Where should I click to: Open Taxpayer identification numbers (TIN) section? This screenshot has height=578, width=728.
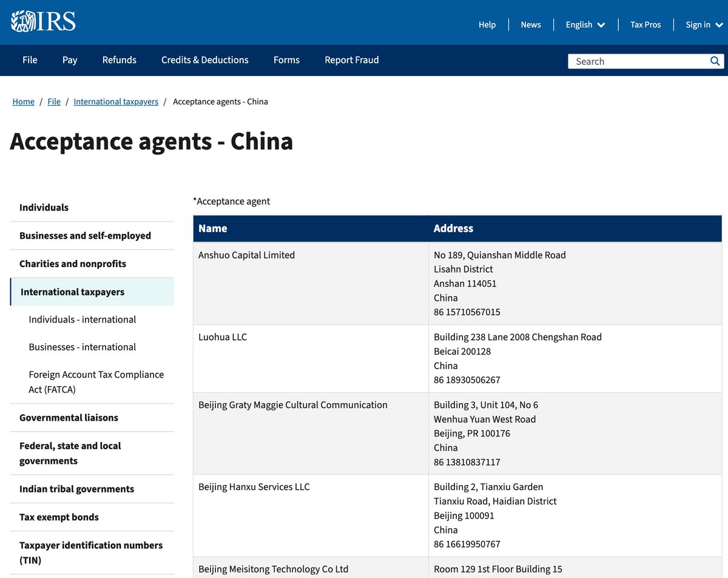tap(92, 552)
